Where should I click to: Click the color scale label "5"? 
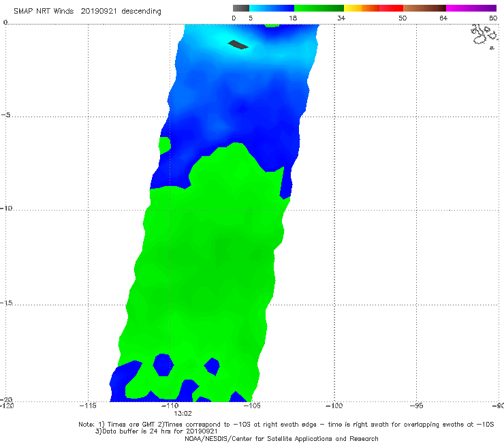click(251, 18)
